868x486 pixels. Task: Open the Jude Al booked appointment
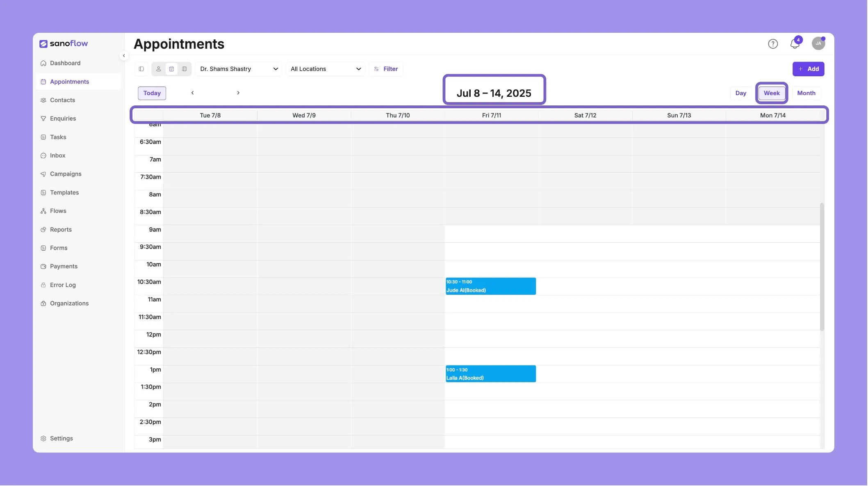tap(491, 286)
